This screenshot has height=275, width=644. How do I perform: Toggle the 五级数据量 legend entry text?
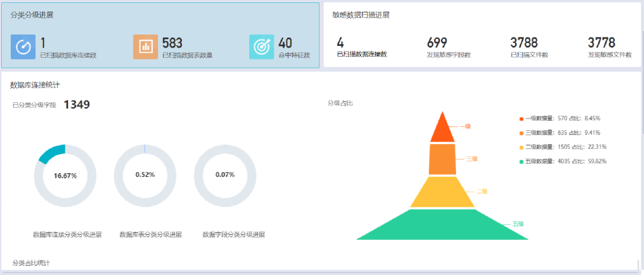point(565,161)
